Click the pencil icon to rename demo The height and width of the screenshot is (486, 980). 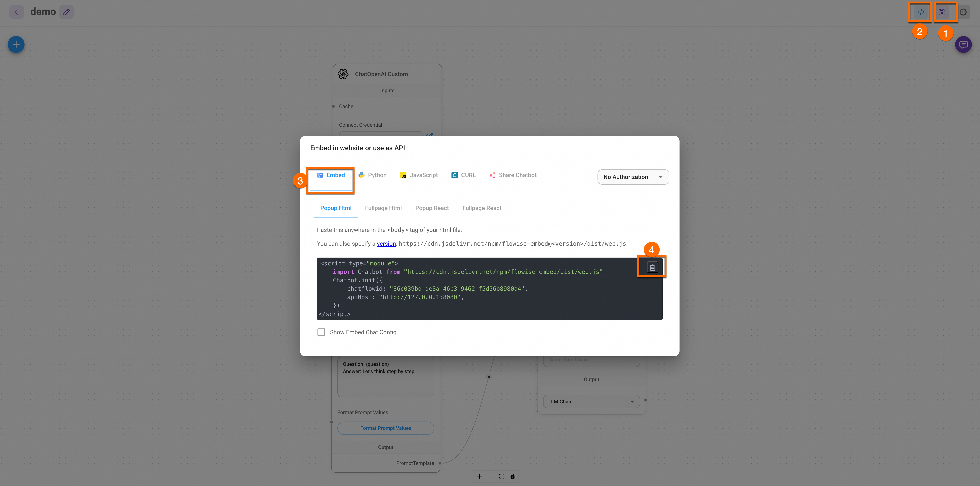pyautogui.click(x=66, y=12)
